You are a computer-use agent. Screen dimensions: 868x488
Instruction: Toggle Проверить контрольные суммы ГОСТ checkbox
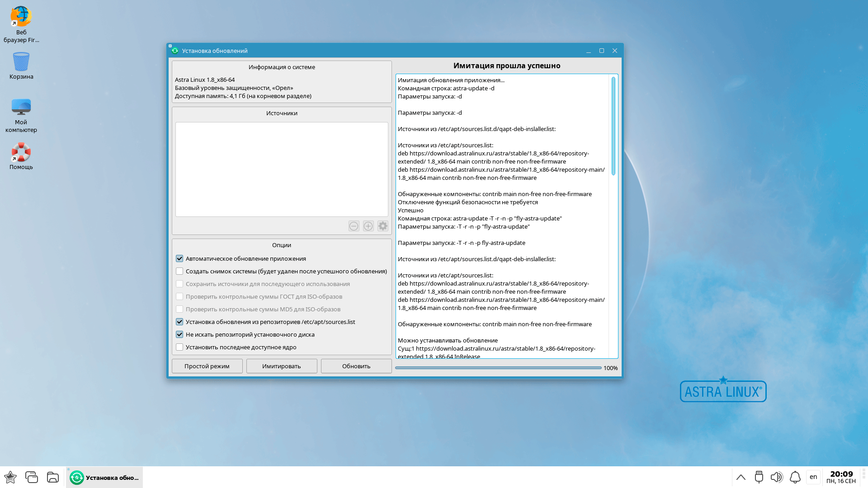tap(179, 296)
